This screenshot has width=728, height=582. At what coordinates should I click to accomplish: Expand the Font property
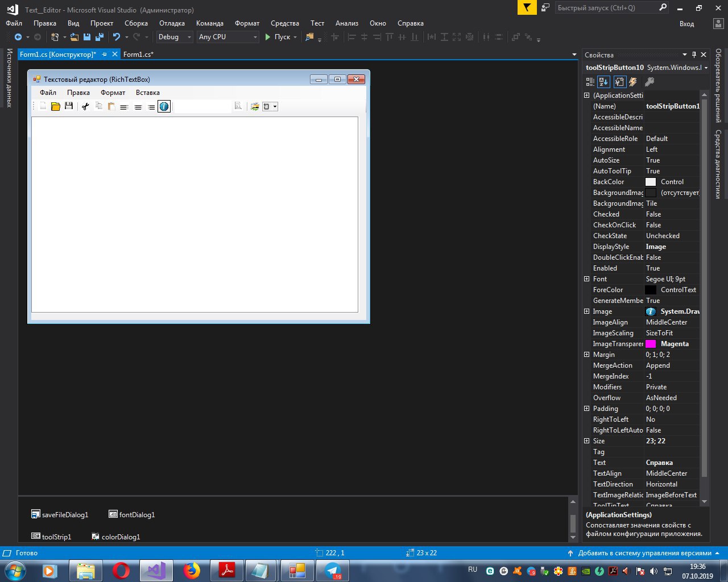pyautogui.click(x=586, y=279)
